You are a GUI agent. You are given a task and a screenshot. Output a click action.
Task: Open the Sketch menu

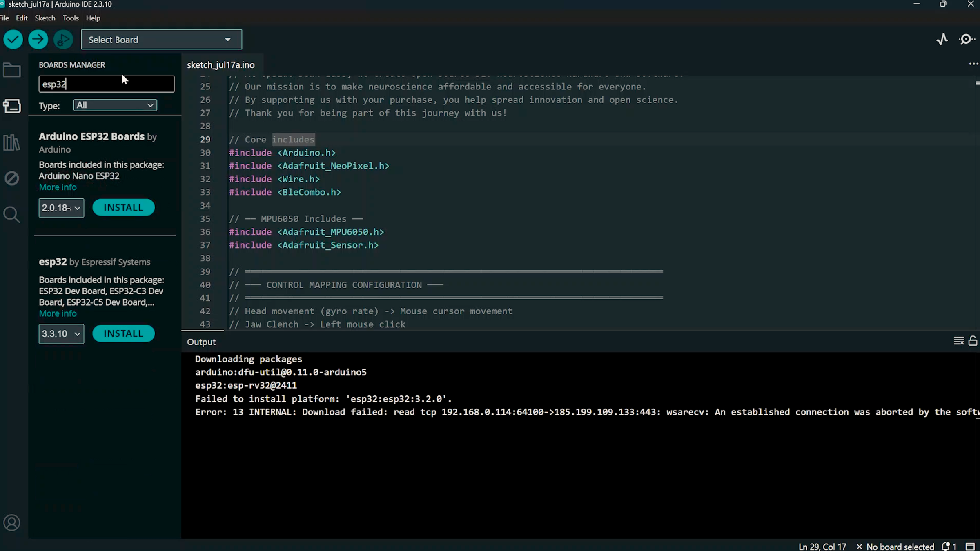point(45,18)
